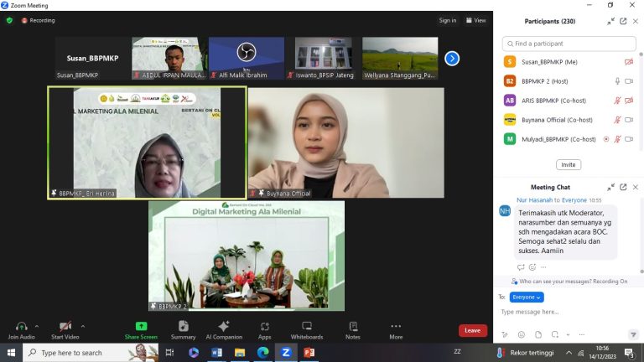
Task: Open the chat message more options ellipsis
Action: pos(543,267)
